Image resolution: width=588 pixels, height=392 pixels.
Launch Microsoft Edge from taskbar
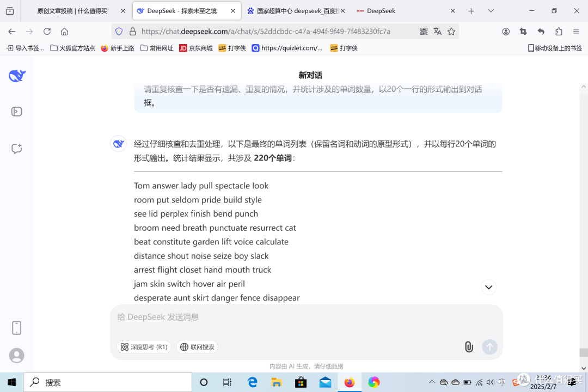click(x=253, y=382)
